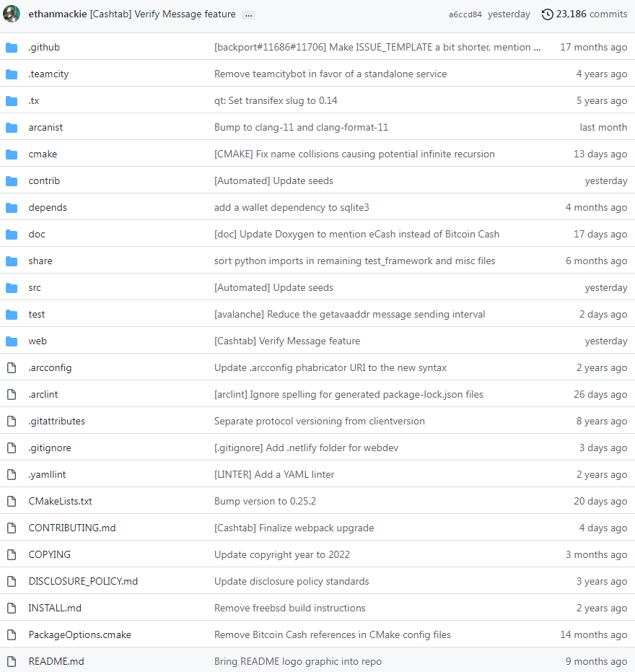The width and height of the screenshot is (635, 672).
Task: Click the .yamllint file icon
Action: 12,474
